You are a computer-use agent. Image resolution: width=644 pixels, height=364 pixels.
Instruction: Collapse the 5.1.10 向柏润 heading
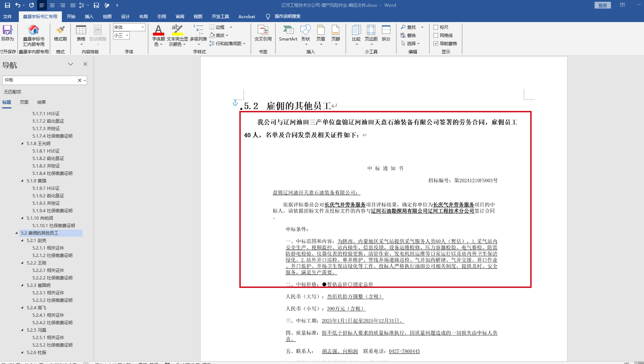[22, 218]
